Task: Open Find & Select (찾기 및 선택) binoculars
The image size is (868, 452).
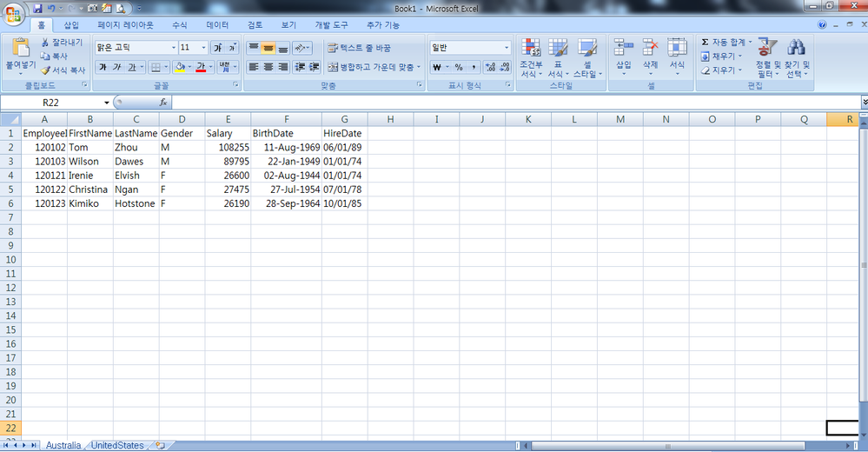Action: (797, 58)
